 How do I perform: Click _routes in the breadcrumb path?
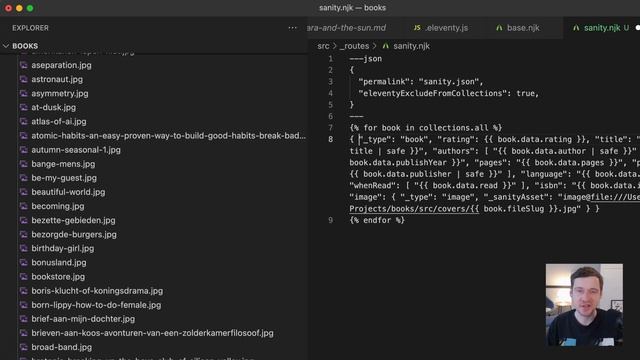tap(354, 46)
